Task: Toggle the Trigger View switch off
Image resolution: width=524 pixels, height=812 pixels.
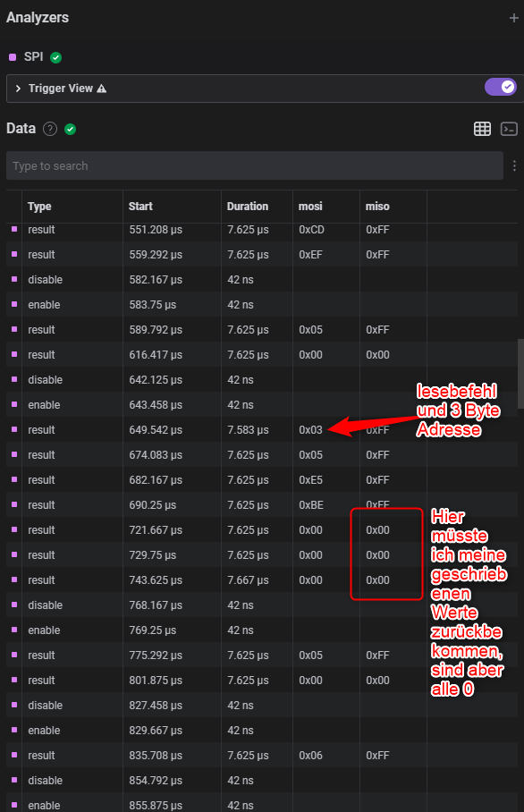Action: pyautogui.click(x=500, y=87)
